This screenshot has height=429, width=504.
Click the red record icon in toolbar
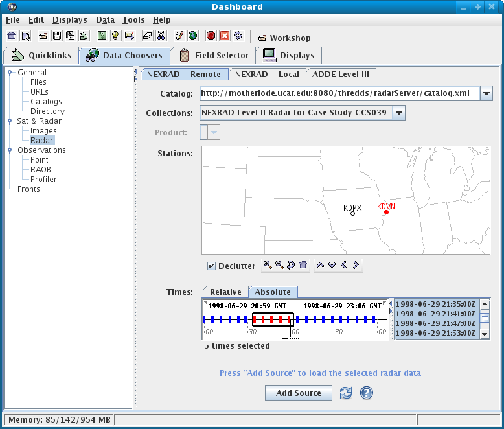(x=211, y=36)
